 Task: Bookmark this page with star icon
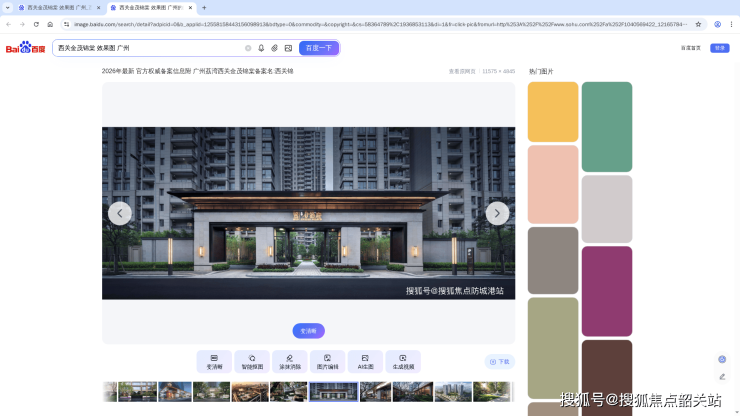point(698,24)
